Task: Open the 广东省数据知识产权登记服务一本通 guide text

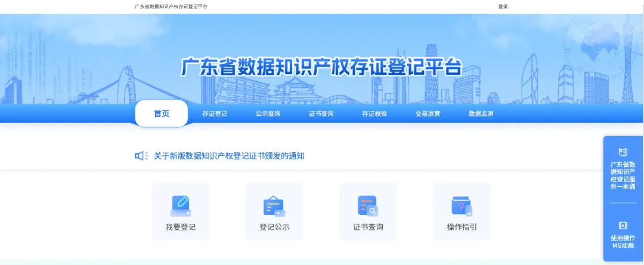Action: point(623,175)
